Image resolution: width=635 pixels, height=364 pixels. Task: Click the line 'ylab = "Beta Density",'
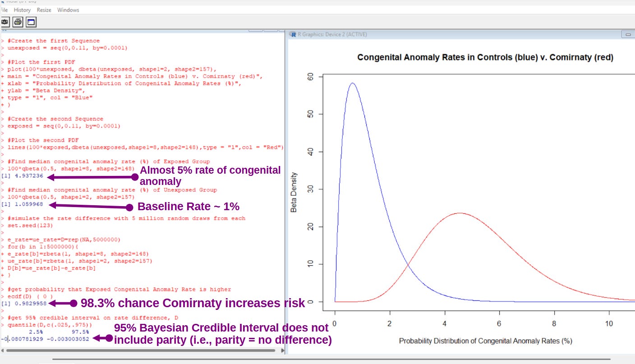coord(46,90)
